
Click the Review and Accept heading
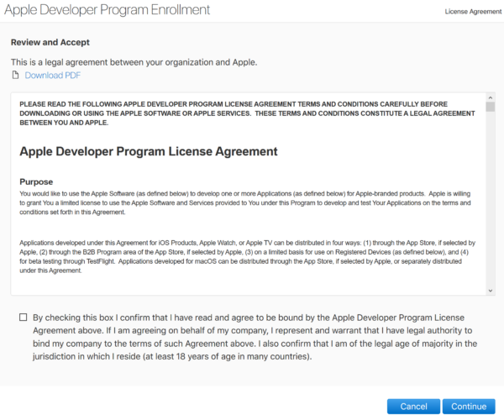[x=50, y=42]
